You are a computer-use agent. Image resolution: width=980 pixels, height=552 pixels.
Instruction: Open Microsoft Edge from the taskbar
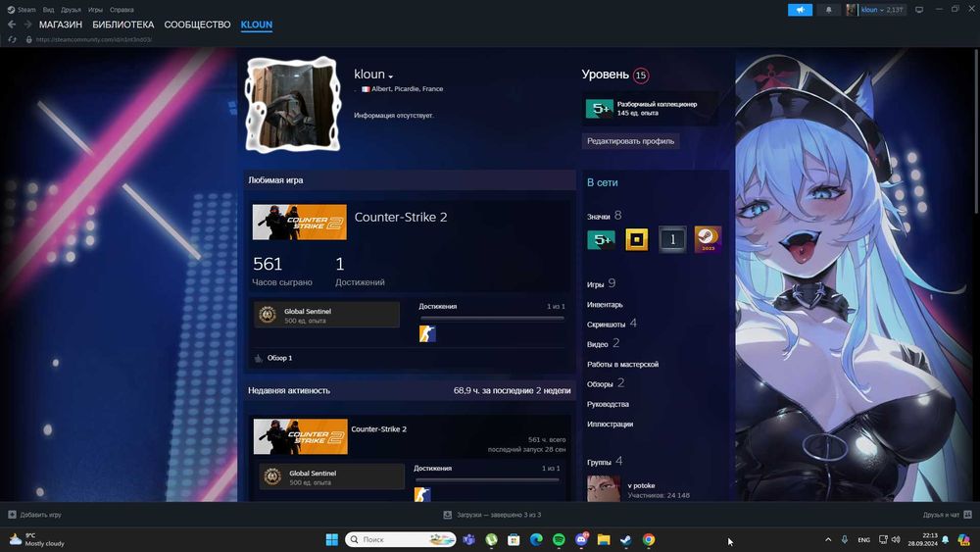[x=536, y=539]
